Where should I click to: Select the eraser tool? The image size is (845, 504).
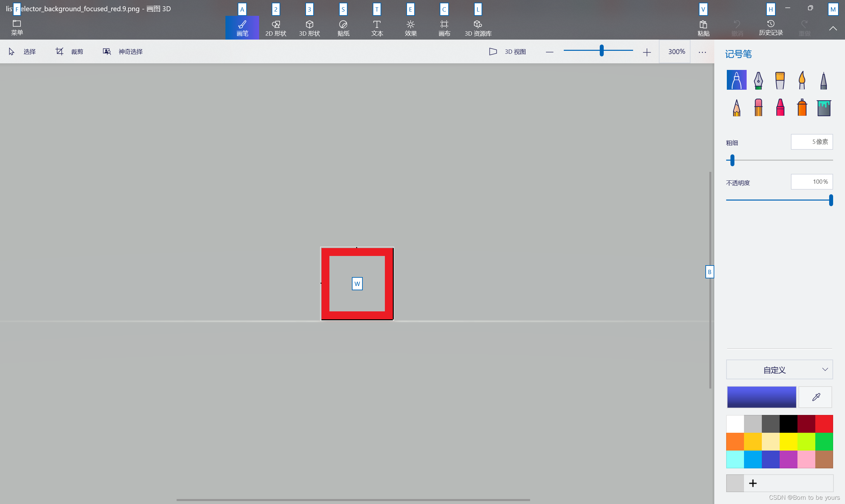[758, 108]
